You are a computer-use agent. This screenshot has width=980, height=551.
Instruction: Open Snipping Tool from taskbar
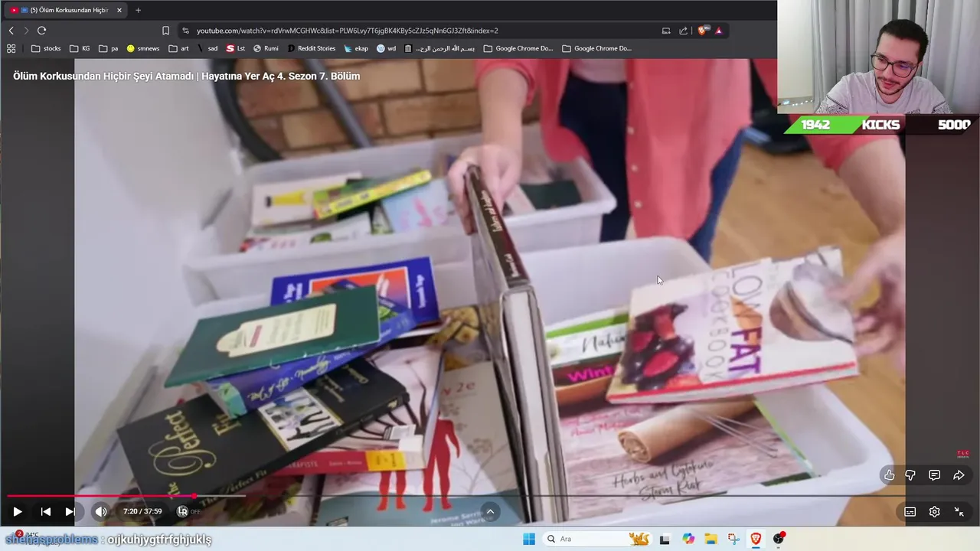tap(733, 539)
